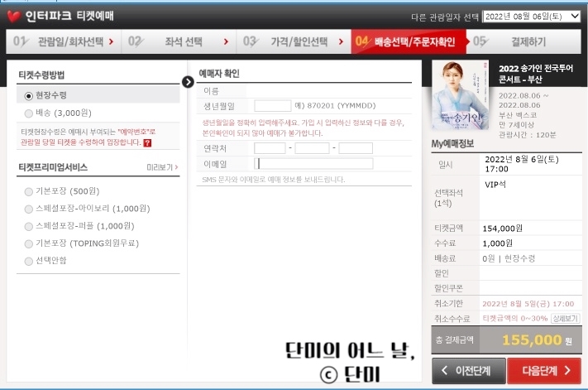Image resolution: width=588 pixels, height=390 pixels.
Task: Go to step 02 좌석 선택
Action: click(179, 41)
